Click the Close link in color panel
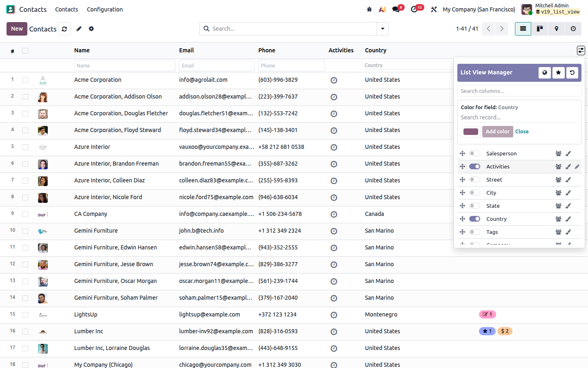This screenshot has width=588, height=368. 522,131
